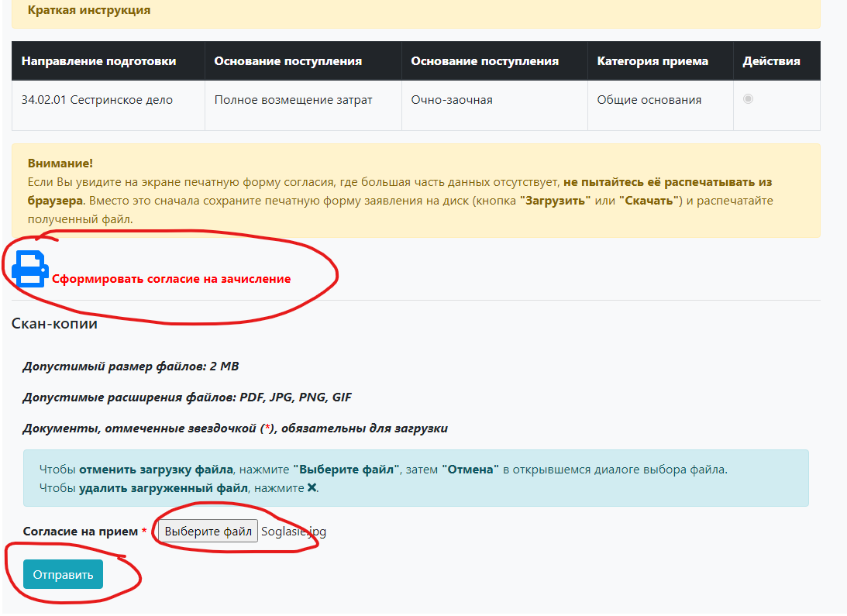
Task: Click the selected file name Soglasie.jpg
Action: coord(294,532)
